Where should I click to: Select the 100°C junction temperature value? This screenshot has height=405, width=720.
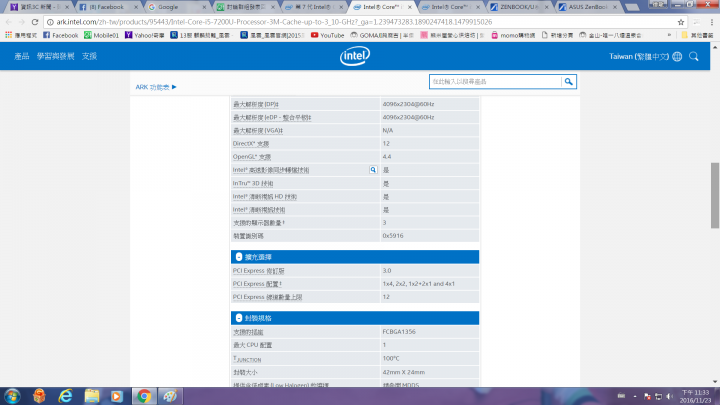tap(391, 358)
